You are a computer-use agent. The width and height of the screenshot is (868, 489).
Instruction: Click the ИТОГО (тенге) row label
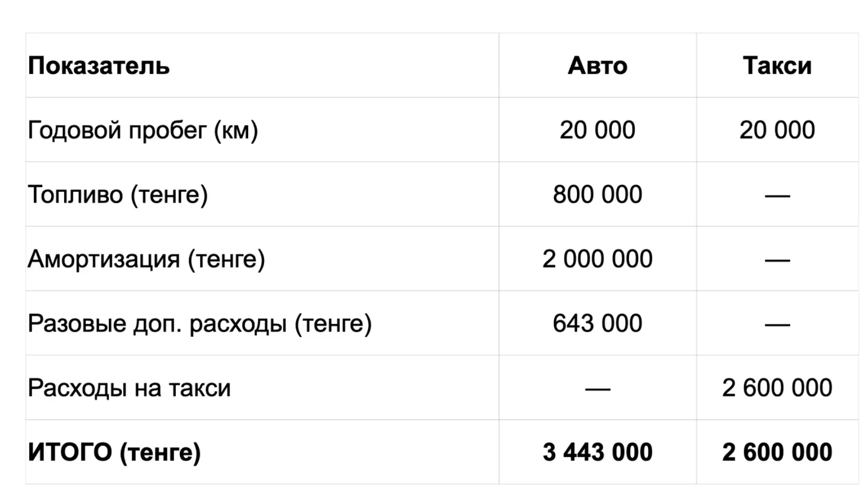pos(114,452)
